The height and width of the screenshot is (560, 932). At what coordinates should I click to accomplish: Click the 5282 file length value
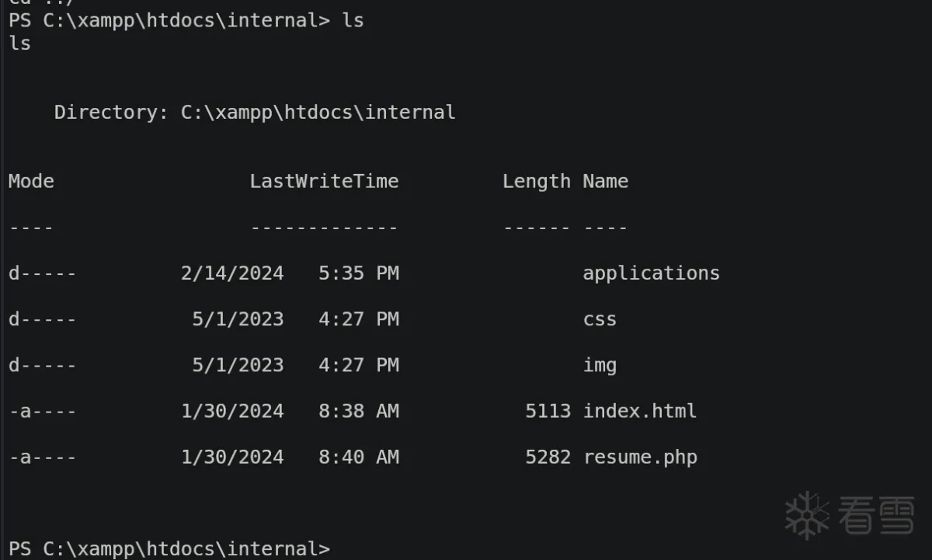(x=548, y=457)
